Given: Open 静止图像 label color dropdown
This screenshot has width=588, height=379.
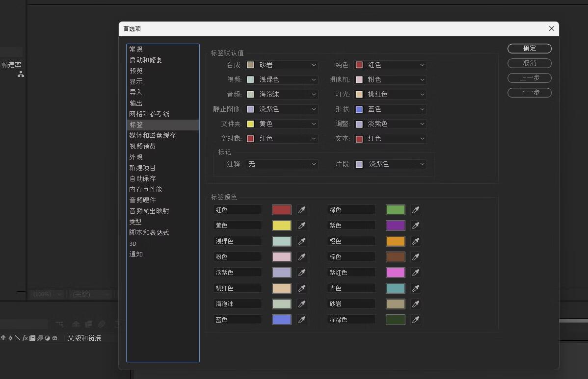Looking at the screenshot, I should [282, 109].
